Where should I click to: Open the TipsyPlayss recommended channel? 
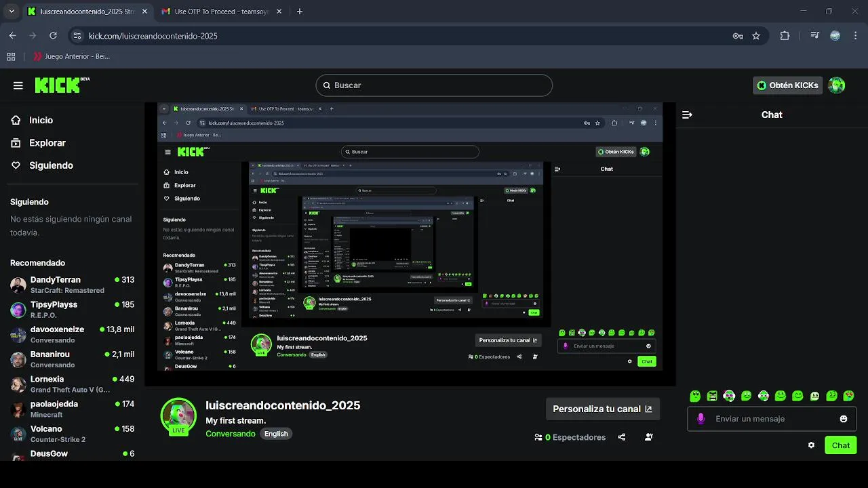[x=72, y=310]
